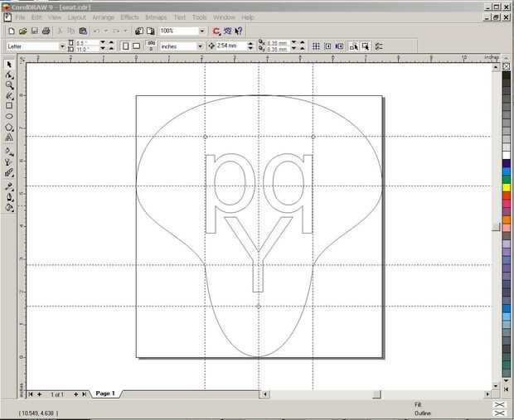Select the Freehand pencil tool
514x420 pixels.
[x=9, y=95]
